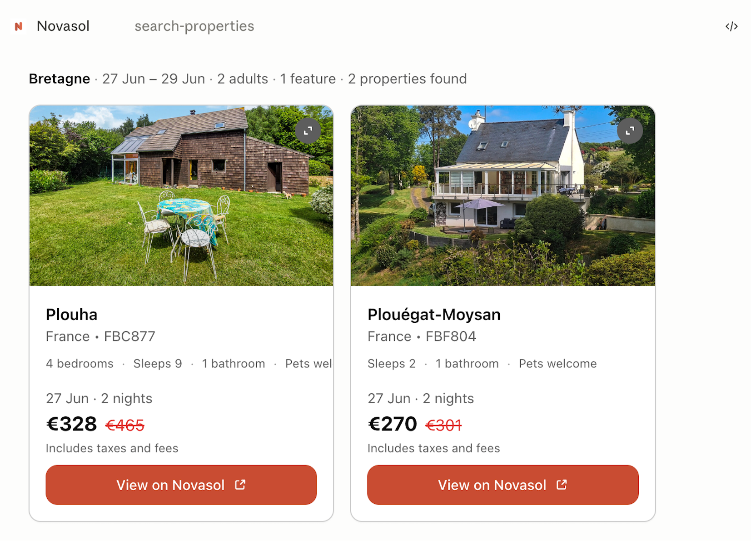The width and height of the screenshot is (756, 546).
Task: Open the code view icon
Action: click(731, 26)
